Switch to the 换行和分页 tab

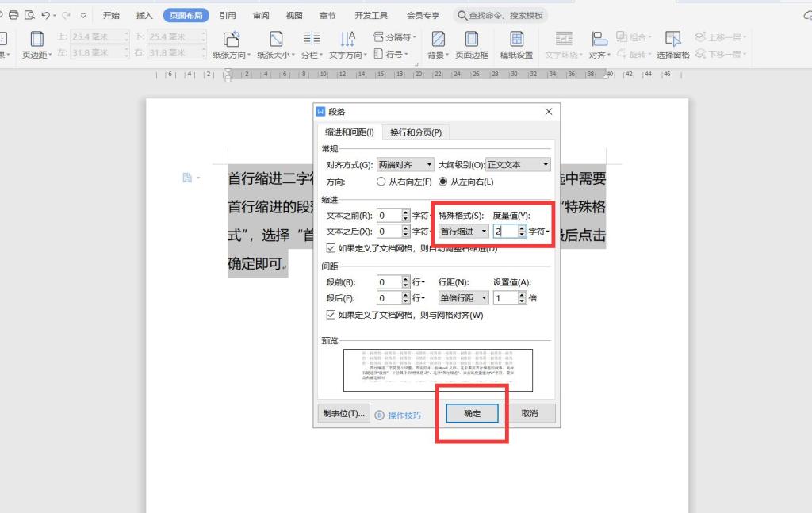(416, 132)
